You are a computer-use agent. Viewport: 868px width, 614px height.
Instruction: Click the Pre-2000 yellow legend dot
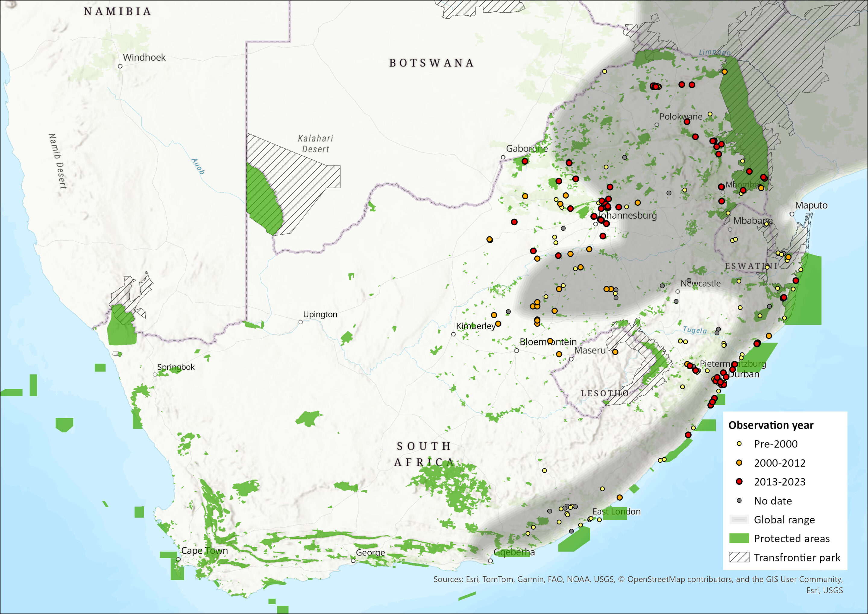[x=740, y=444]
